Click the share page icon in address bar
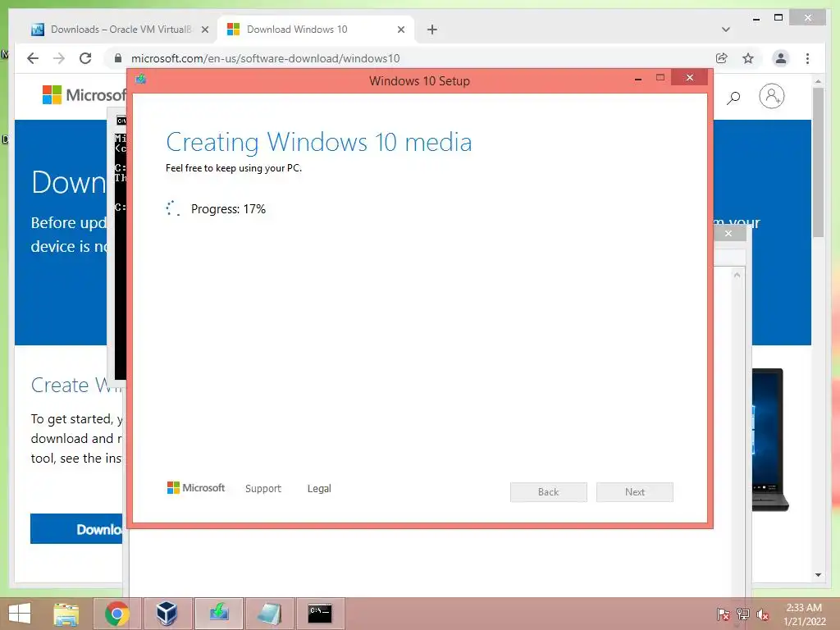 (x=722, y=58)
